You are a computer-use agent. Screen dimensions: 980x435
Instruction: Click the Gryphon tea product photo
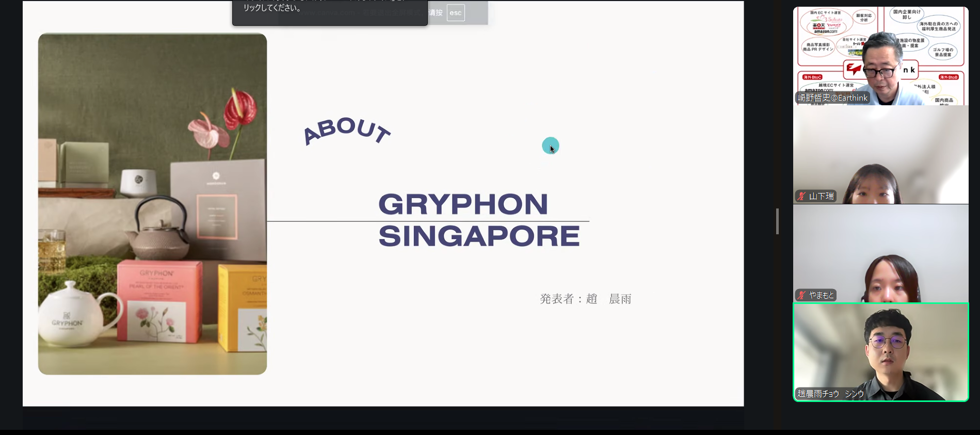[152, 204]
